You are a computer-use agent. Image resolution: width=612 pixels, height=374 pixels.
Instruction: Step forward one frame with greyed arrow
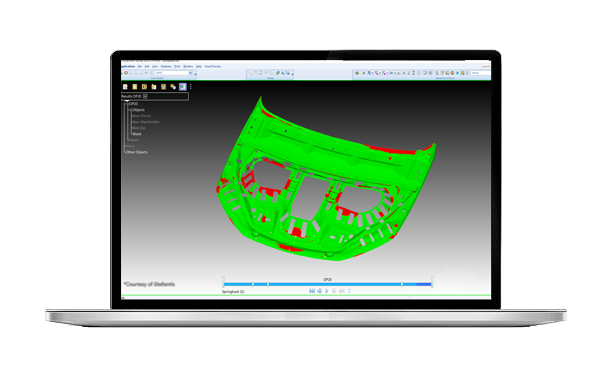coord(334,291)
